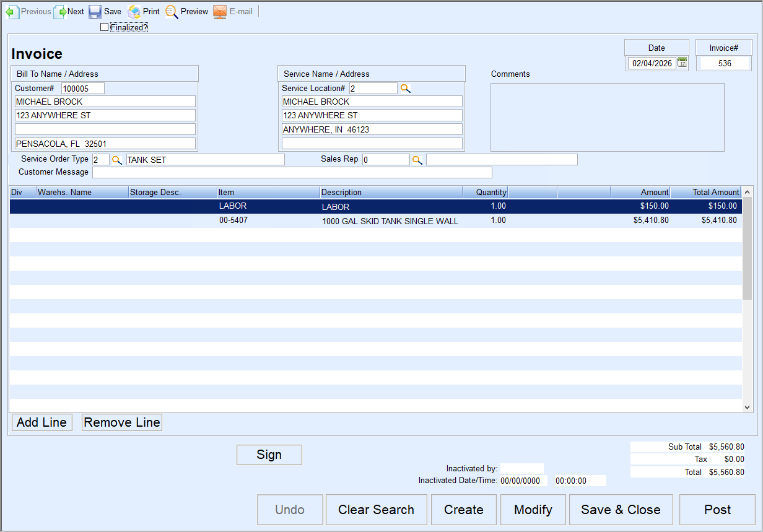
Task: Edit the PENSACOLA, FL 32501 field
Action: click(105, 144)
